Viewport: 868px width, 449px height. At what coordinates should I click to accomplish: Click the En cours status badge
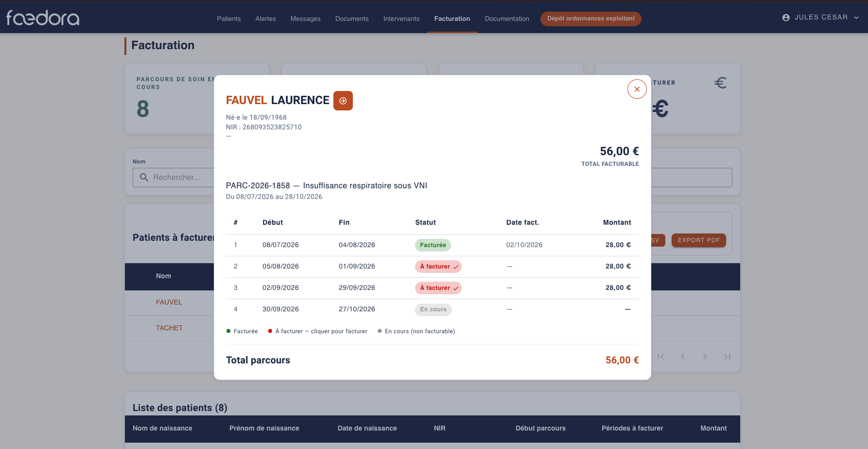(434, 309)
